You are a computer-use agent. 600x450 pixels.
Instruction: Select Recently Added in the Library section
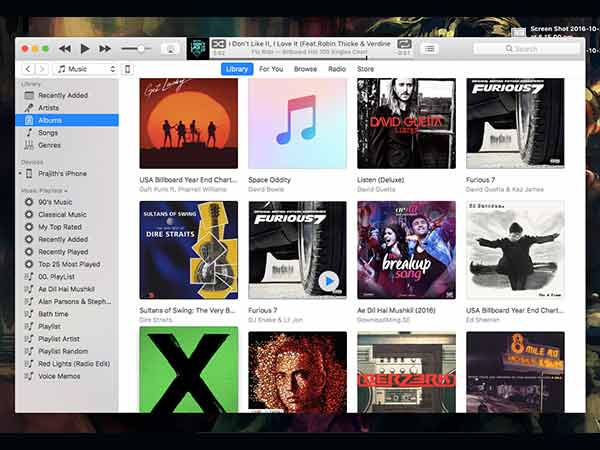coord(67,95)
